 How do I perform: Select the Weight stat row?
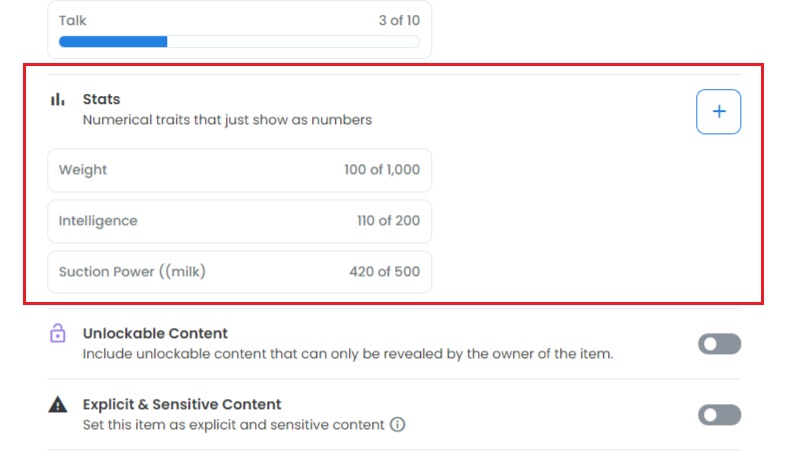coord(239,170)
